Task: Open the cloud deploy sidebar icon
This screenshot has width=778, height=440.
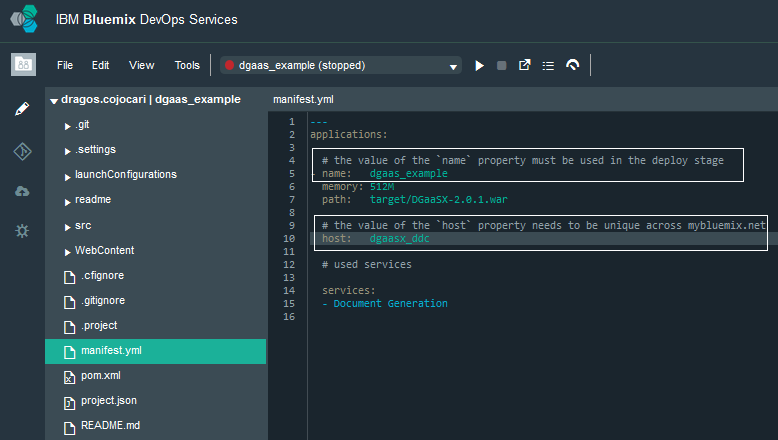Action: pos(22,191)
